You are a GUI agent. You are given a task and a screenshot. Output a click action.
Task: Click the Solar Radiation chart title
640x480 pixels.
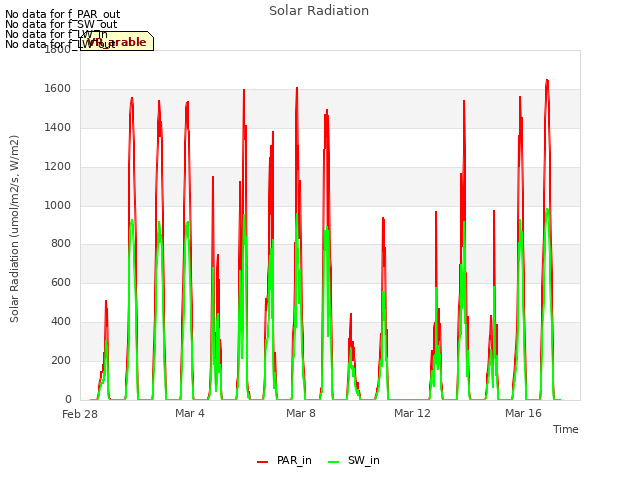[319, 11]
